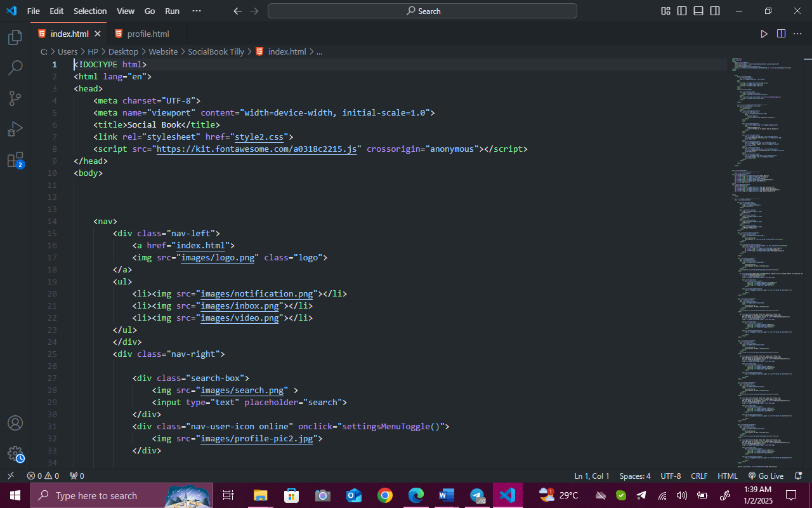Open the Search view in activity bar
Screen dimensions: 812x508
[15, 68]
